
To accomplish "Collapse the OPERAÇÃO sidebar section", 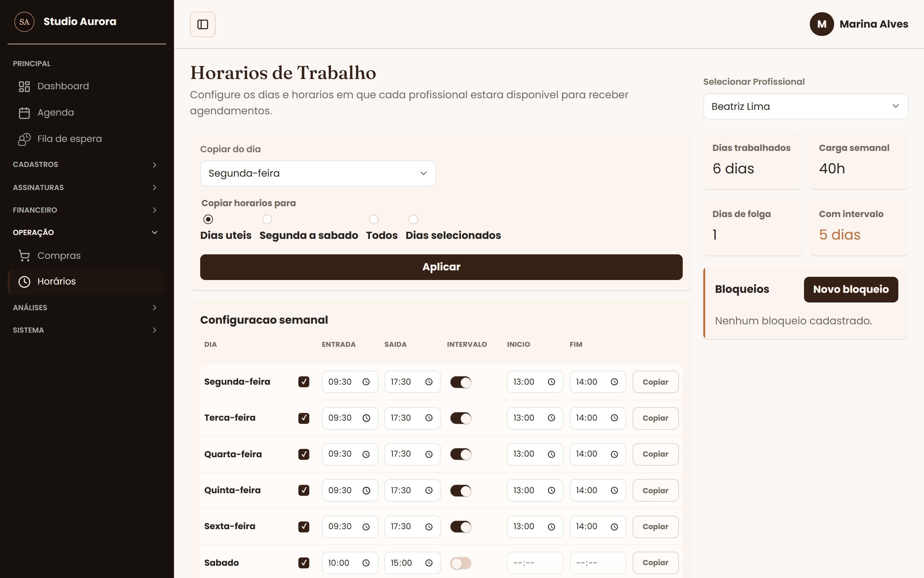I will point(86,232).
